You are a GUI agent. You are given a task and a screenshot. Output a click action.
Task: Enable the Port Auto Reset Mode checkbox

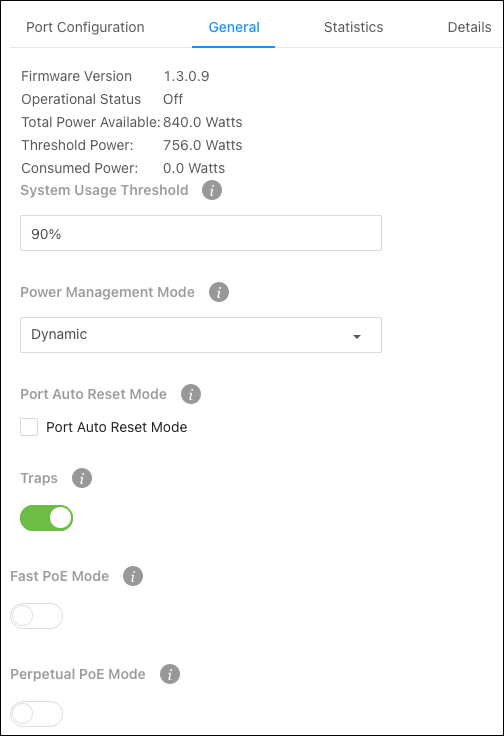tap(29, 427)
